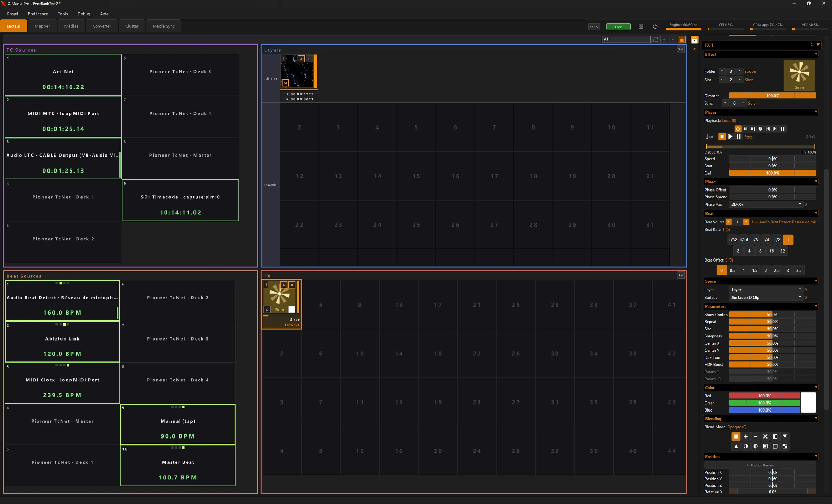This screenshot has width=832, height=504.
Task: Click the skip-to-next playback mode icon
Action: pyautogui.click(x=775, y=129)
